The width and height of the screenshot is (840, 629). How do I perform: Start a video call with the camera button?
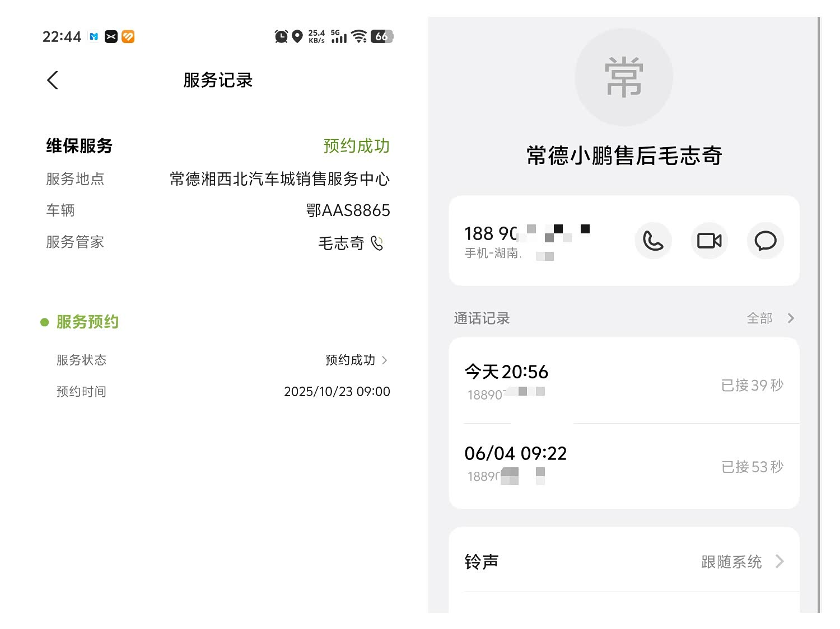tap(709, 241)
